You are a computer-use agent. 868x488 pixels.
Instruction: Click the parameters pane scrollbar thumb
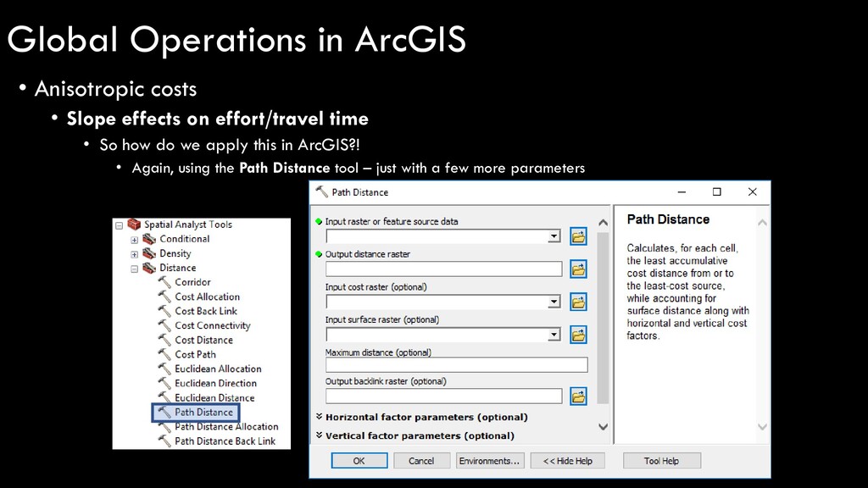(604, 318)
